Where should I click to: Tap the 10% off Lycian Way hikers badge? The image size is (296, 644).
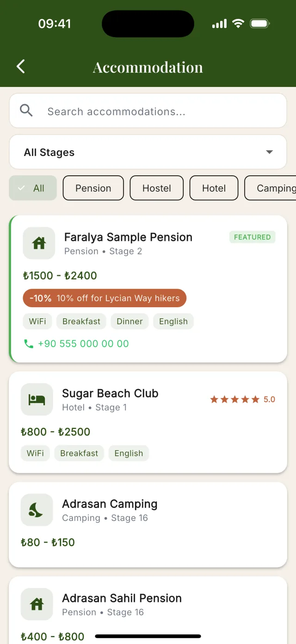(x=105, y=298)
